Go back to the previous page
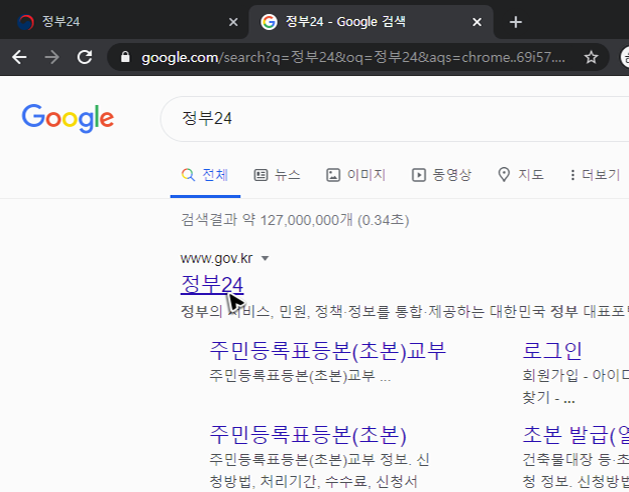629x492 pixels. [19, 57]
